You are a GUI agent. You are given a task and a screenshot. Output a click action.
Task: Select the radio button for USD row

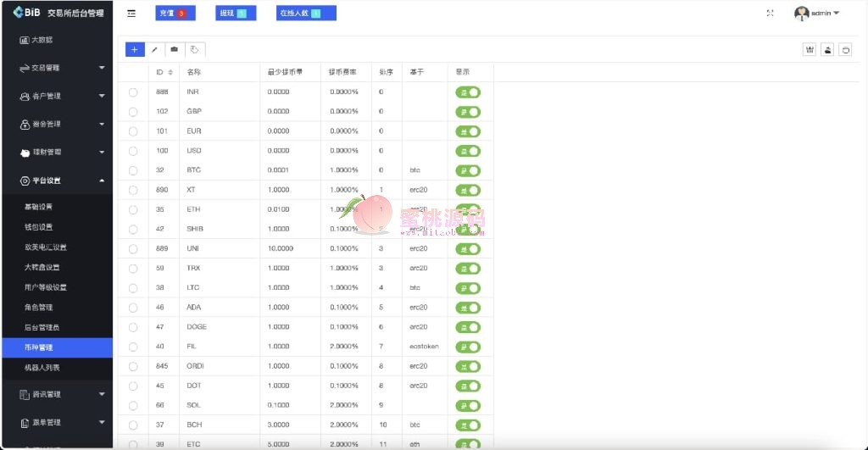133,151
